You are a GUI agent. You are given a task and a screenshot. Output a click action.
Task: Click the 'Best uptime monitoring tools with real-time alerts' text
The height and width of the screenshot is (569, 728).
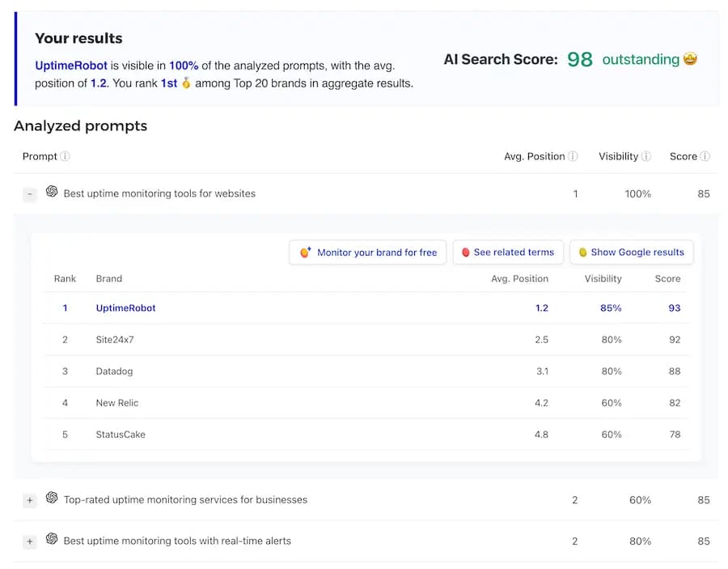coord(177,541)
